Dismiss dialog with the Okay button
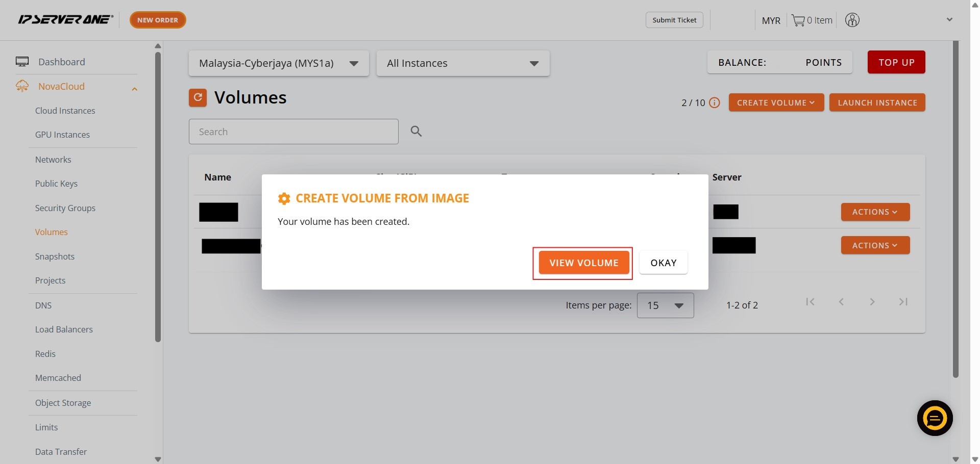This screenshot has height=464, width=980. tap(663, 263)
